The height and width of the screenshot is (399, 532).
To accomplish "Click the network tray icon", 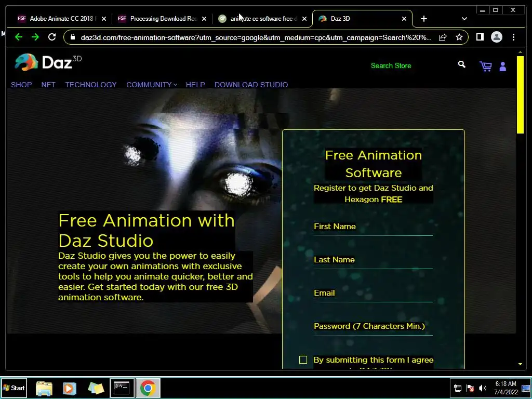I will 458,388.
